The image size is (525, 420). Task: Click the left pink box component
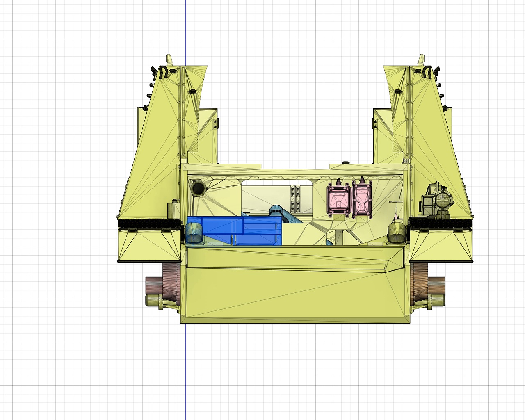[x=338, y=199]
